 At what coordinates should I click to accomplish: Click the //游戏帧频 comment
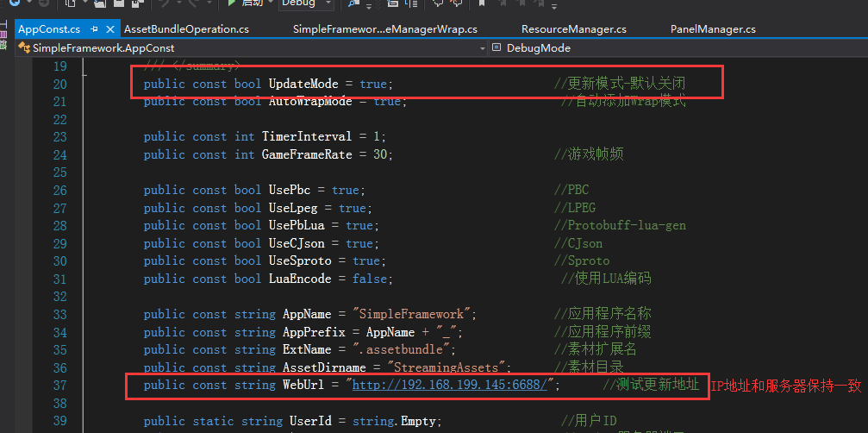(x=589, y=154)
